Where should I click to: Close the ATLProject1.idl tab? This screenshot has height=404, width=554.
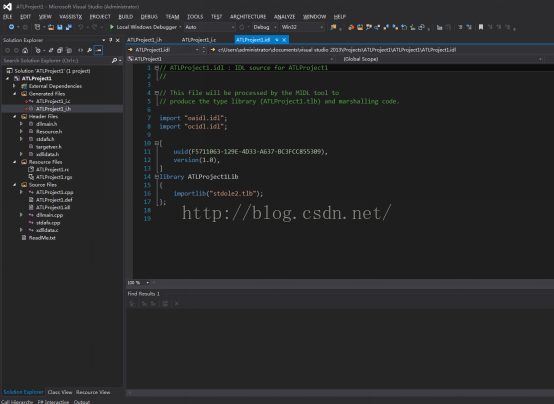click(284, 40)
